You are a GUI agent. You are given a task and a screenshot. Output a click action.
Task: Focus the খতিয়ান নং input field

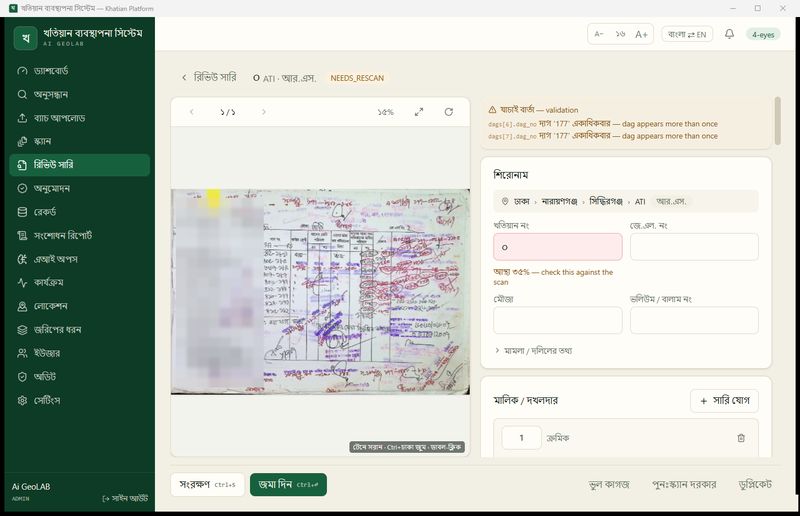click(x=558, y=247)
